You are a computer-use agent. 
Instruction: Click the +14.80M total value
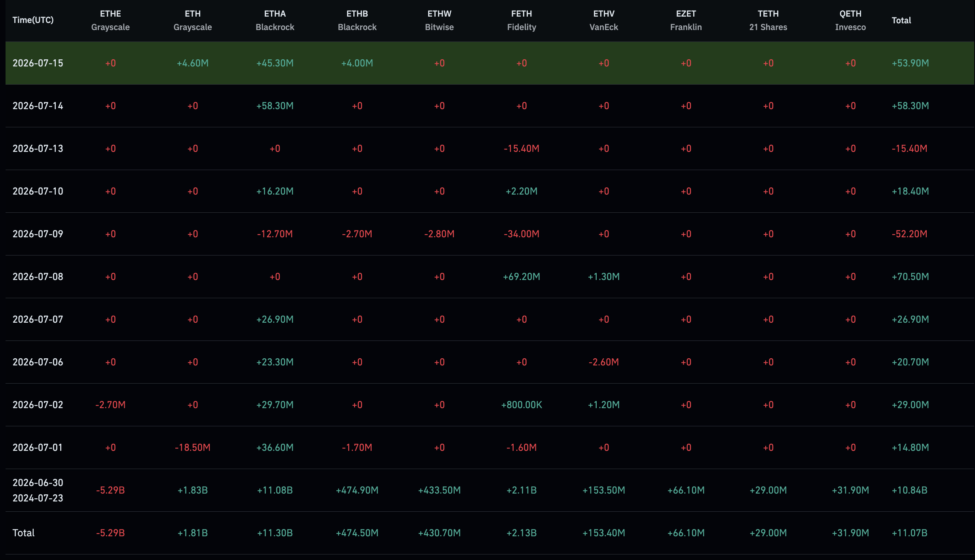911,448
